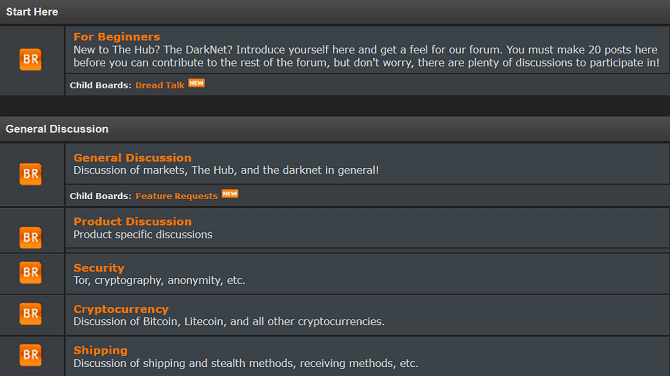Image resolution: width=670 pixels, height=376 pixels.
Task: Click the BR icon next to Security
Action: [30, 273]
